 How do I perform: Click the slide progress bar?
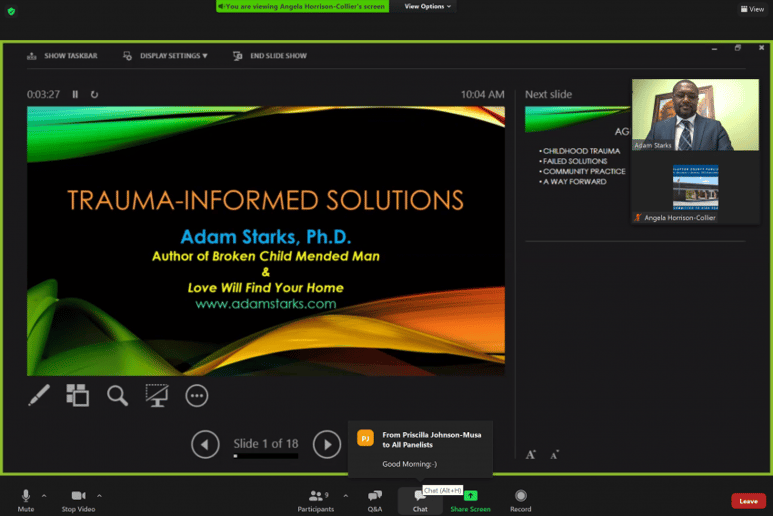point(266,456)
